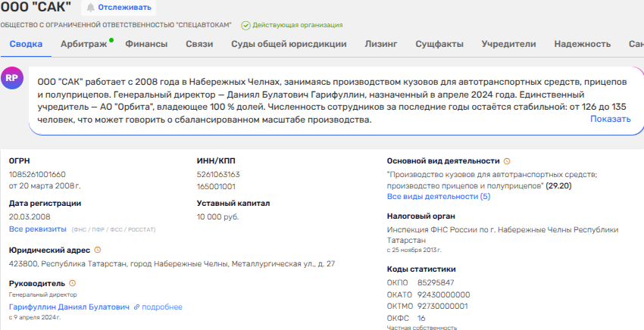Viewport: 644px width, 330px height.
Task: Click the green checkmark active organization icon
Action: pyautogui.click(x=245, y=25)
